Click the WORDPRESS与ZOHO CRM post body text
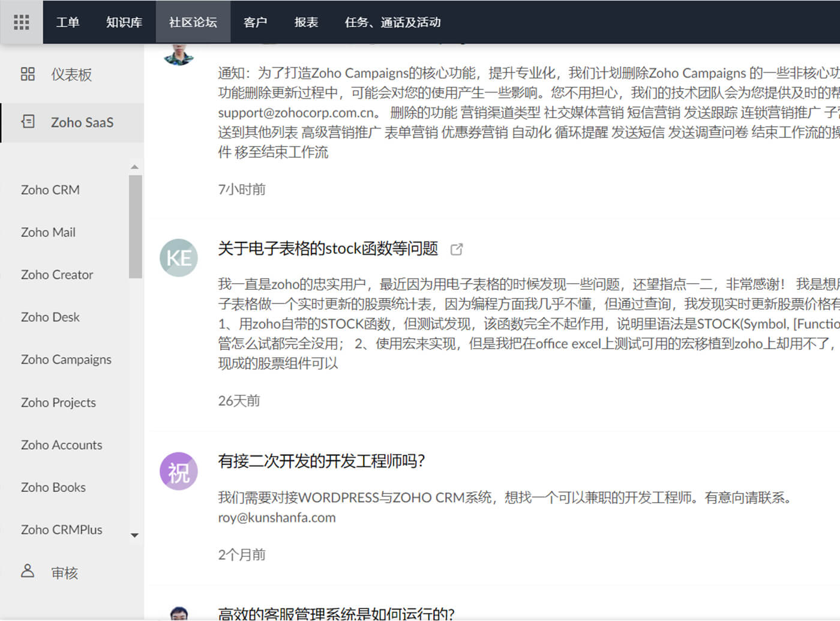Screen dimensions: 840x621 coord(507,507)
